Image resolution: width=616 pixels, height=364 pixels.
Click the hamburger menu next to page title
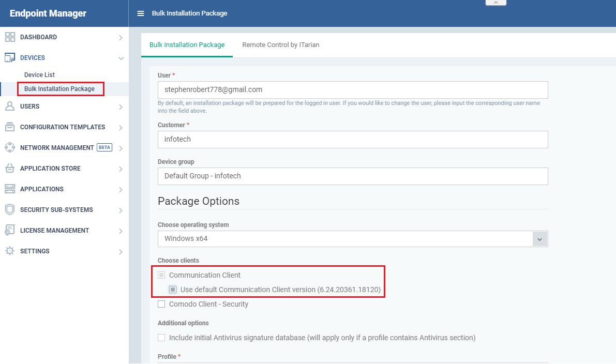click(x=140, y=13)
